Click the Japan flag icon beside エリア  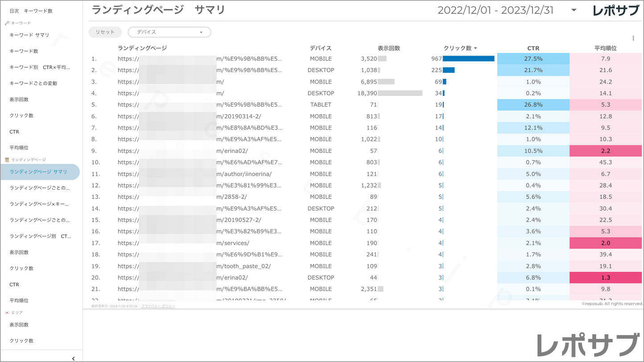7,313
